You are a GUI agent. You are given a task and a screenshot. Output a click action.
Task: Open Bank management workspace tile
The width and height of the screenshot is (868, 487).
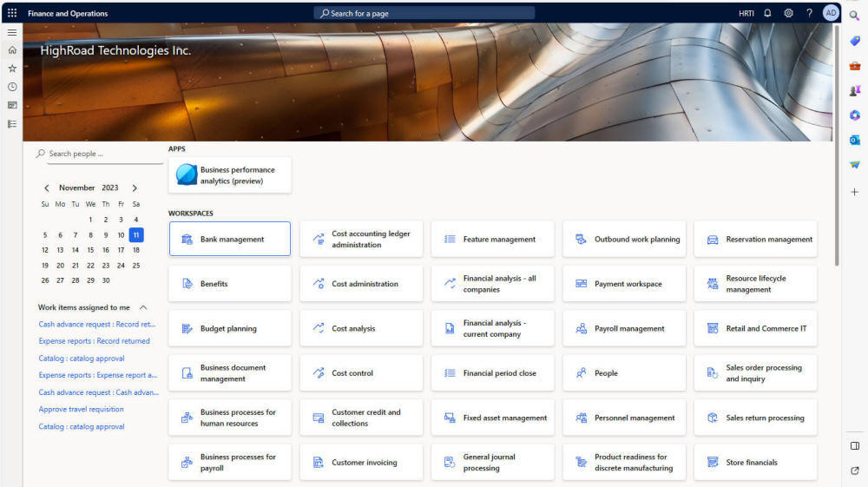coord(230,239)
